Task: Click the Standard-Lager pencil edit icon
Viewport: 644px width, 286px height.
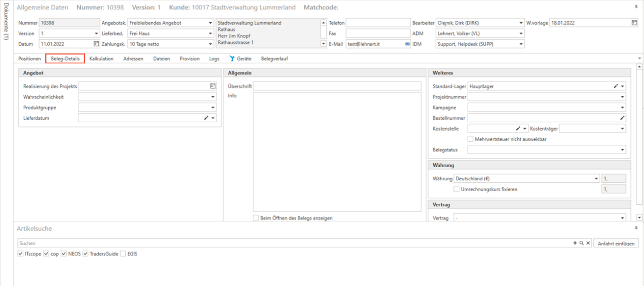Action: point(616,86)
